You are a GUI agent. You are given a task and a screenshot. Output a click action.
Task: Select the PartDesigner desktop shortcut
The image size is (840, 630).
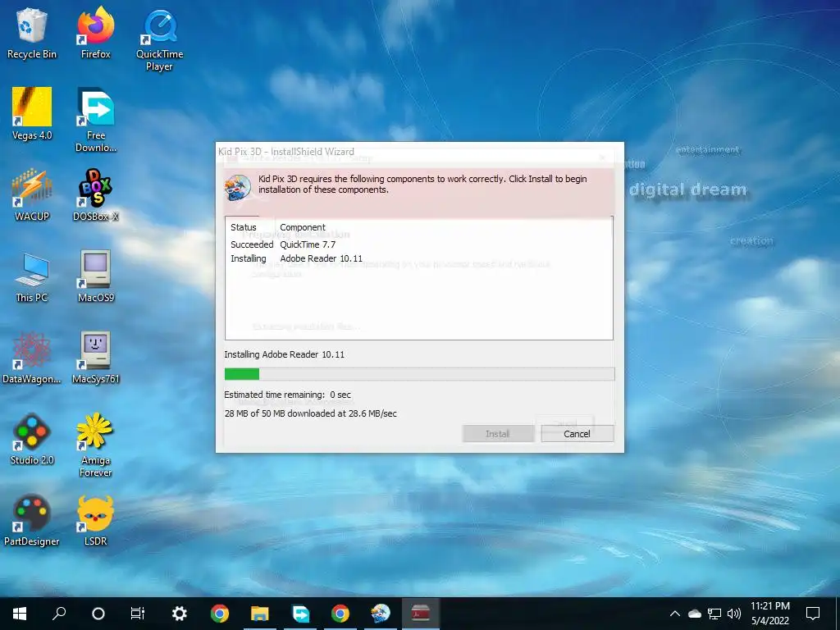point(32,520)
